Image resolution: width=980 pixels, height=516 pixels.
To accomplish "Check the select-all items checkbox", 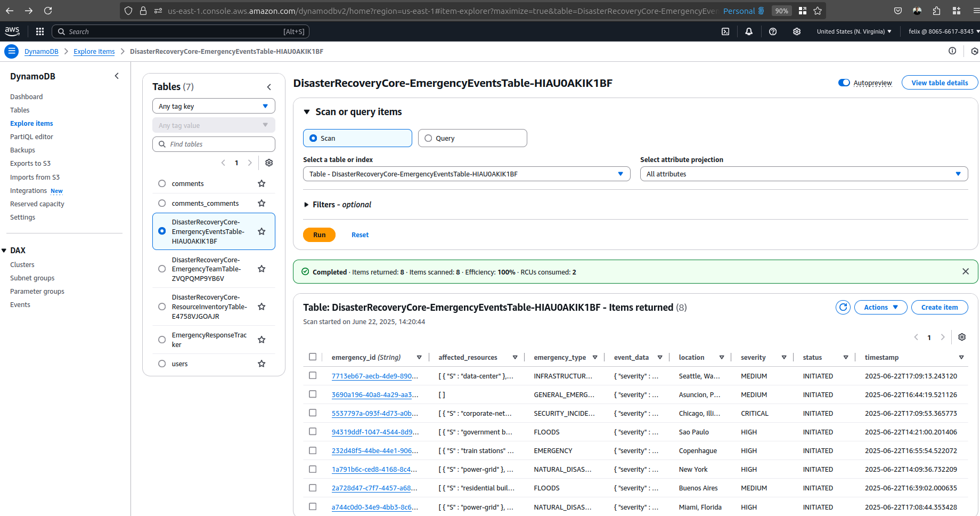I will (x=313, y=357).
